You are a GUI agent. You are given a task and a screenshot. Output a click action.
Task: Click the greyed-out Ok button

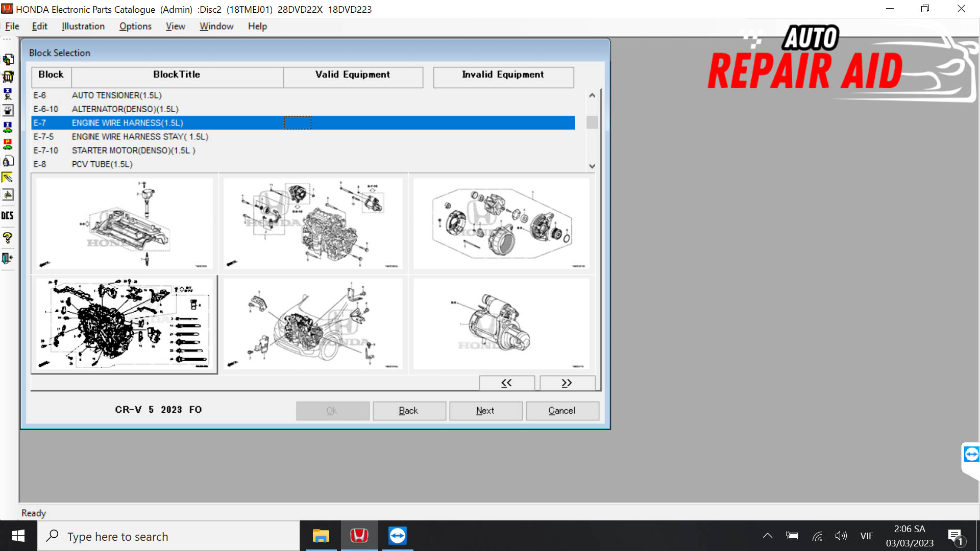332,411
